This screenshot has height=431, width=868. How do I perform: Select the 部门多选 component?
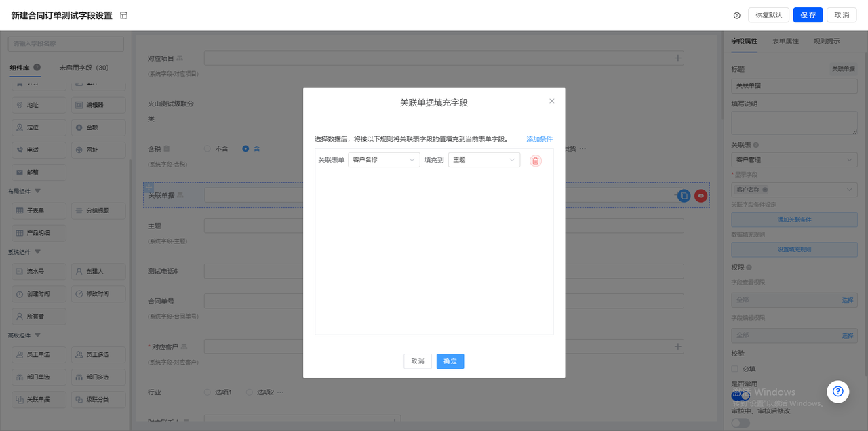pos(98,377)
